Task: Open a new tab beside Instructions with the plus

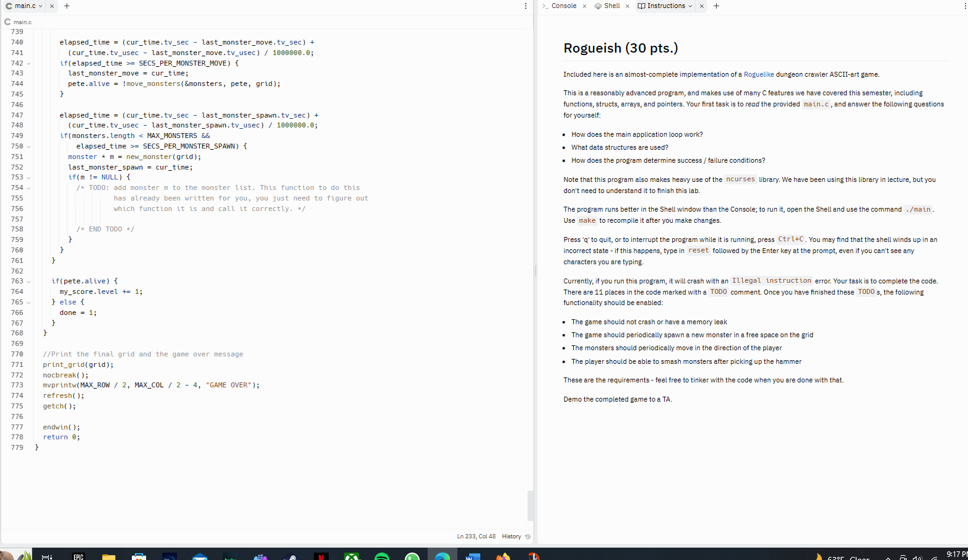Action: (x=716, y=6)
